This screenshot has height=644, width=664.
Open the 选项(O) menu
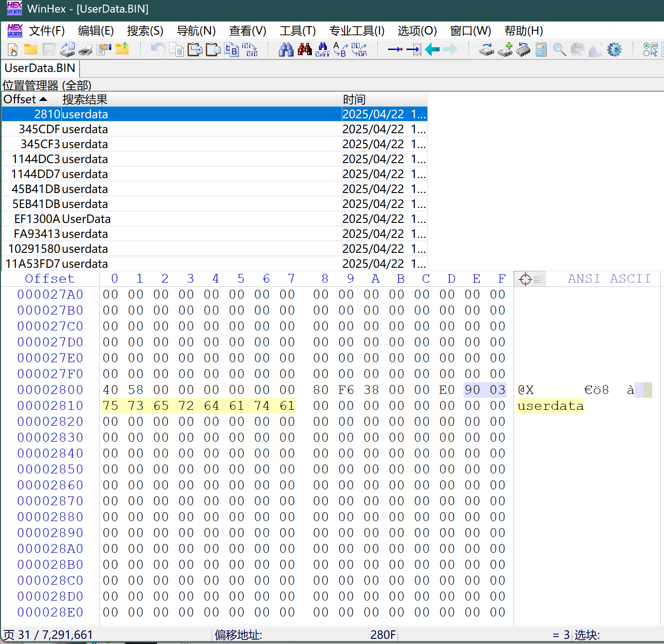417,31
